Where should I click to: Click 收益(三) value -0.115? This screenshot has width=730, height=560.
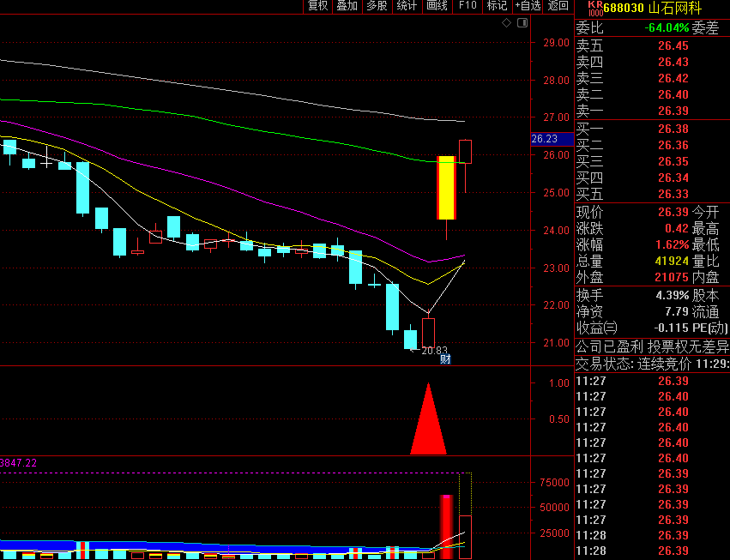672,328
